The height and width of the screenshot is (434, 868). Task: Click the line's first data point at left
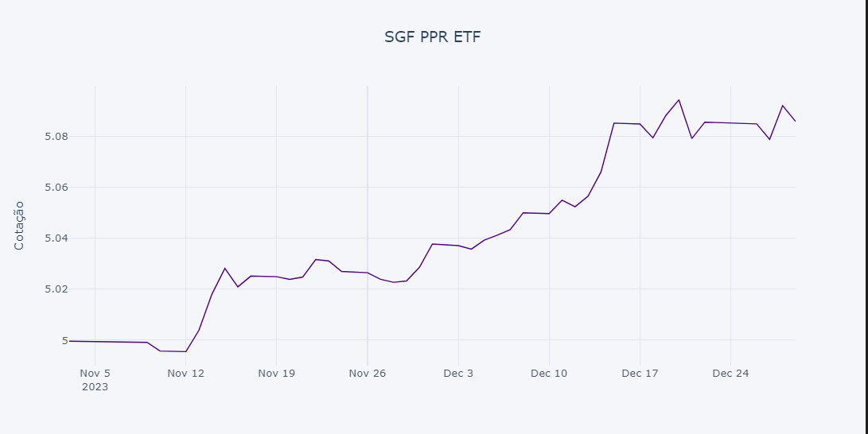point(70,341)
